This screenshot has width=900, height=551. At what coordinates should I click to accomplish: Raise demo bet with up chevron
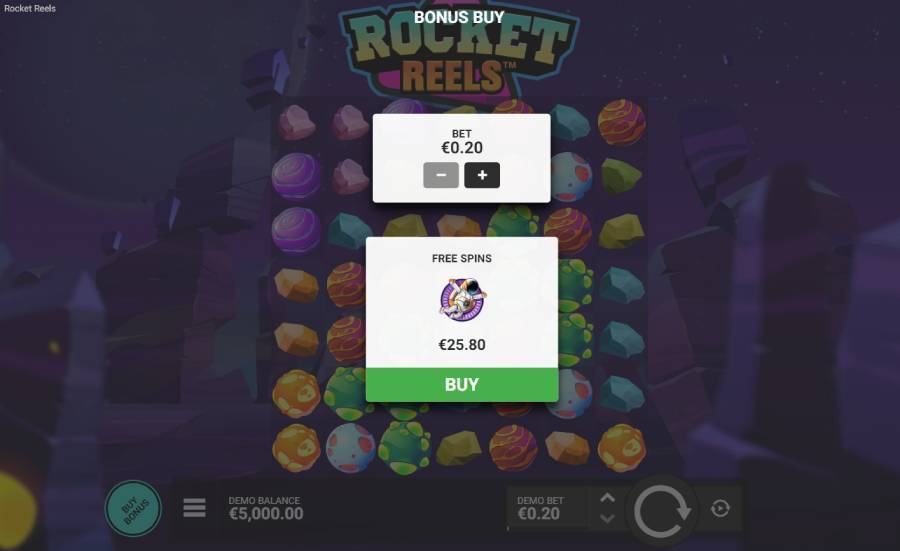(x=607, y=498)
